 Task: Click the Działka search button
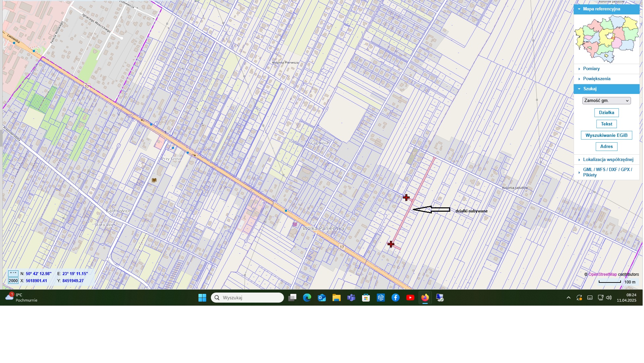(606, 113)
